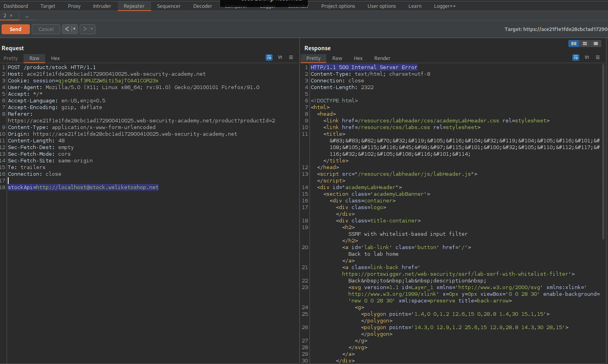Open Project options tab
The image size is (608, 364).
tap(338, 6)
